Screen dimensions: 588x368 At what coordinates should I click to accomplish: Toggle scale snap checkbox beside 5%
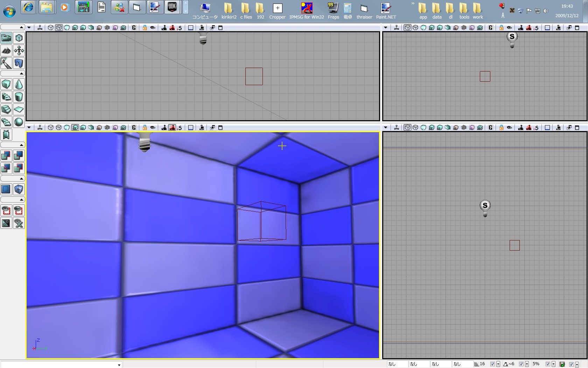point(548,364)
